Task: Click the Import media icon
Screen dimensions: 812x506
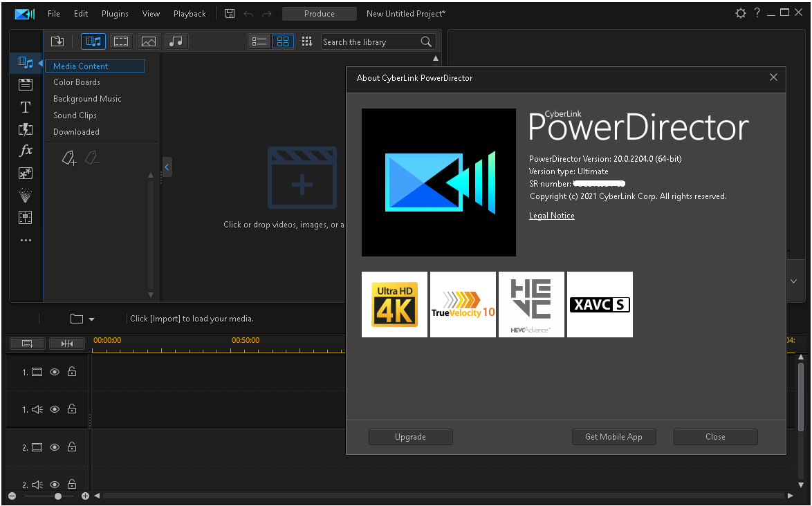Action: click(x=57, y=41)
